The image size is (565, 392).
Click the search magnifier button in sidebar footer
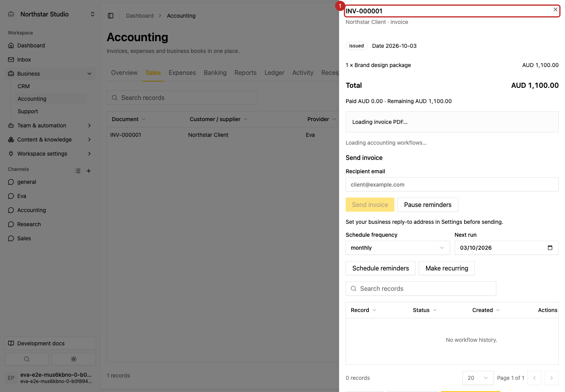(x=27, y=359)
